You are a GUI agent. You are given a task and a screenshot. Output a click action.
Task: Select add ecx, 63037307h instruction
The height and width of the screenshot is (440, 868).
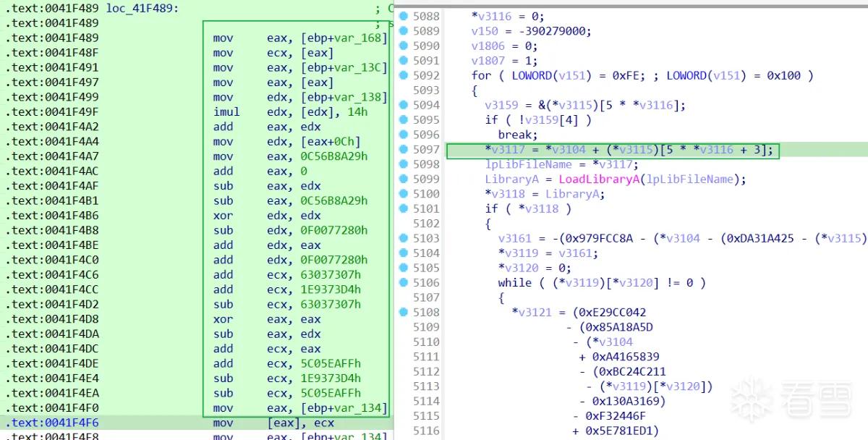[x=287, y=275]
